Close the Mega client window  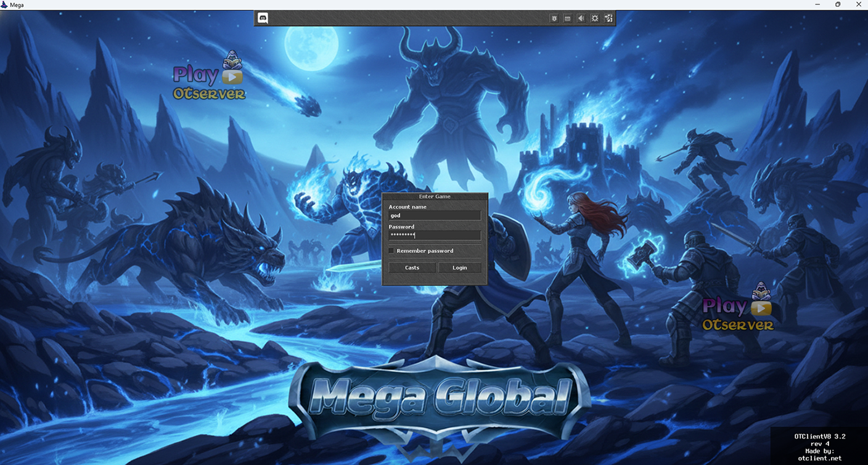858,5
